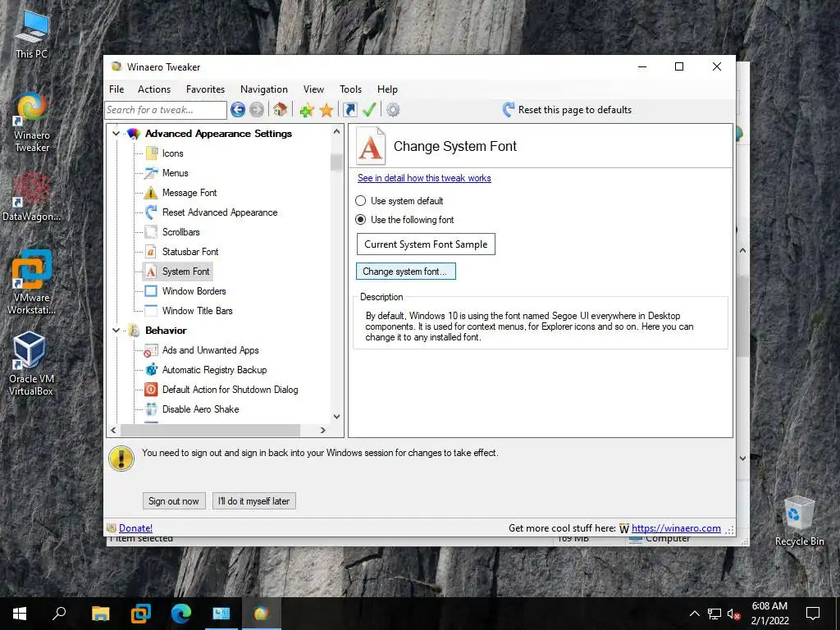Click the Back navigation arrow icon
Image resolution: width=840 pixels, height=630 pixels.
pos(238,110)
